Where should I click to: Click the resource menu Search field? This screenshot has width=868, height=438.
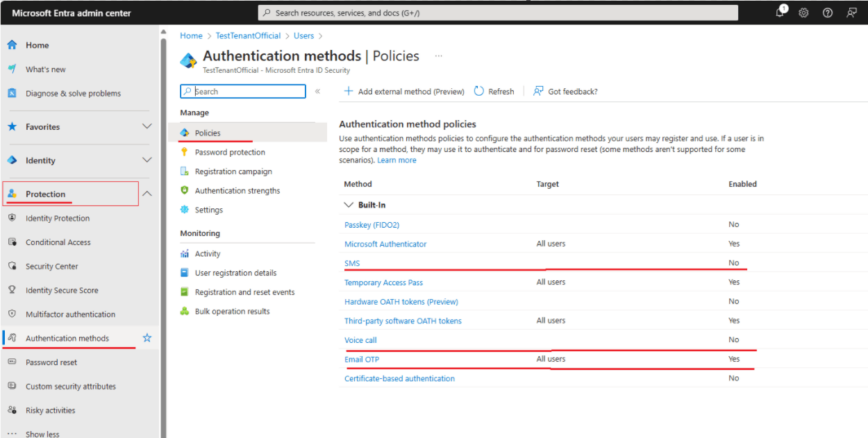click(x=243, y=92)
